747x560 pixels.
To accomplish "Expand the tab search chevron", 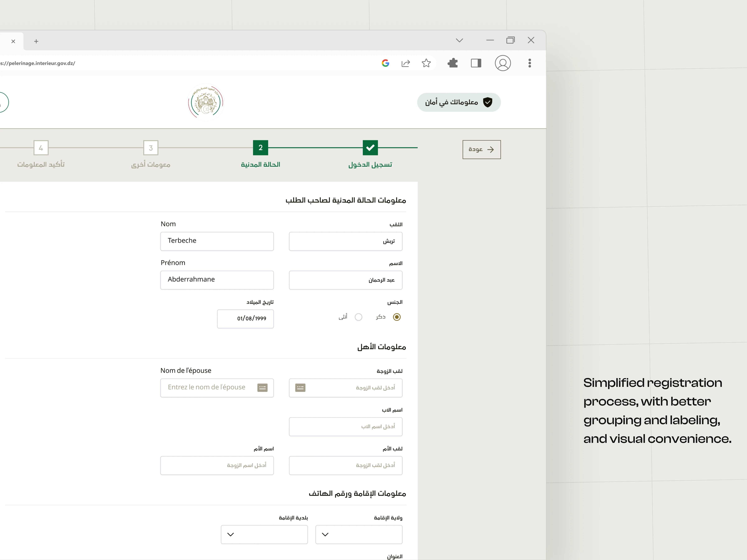I will (x=459, y=40).
